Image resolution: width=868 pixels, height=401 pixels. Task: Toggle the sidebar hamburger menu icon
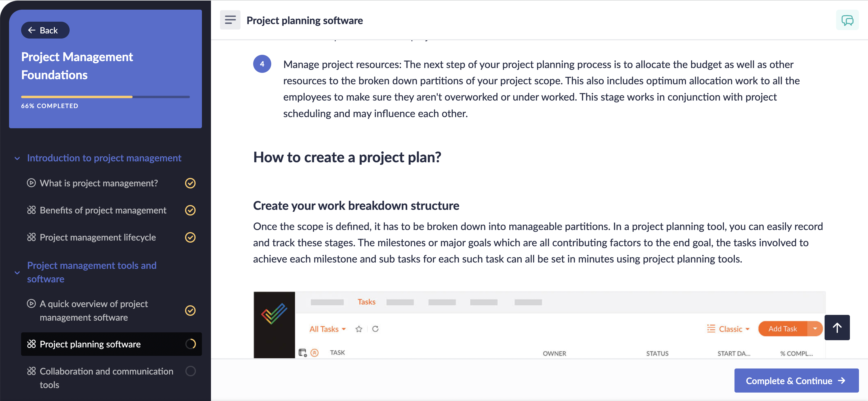point(230,20)
